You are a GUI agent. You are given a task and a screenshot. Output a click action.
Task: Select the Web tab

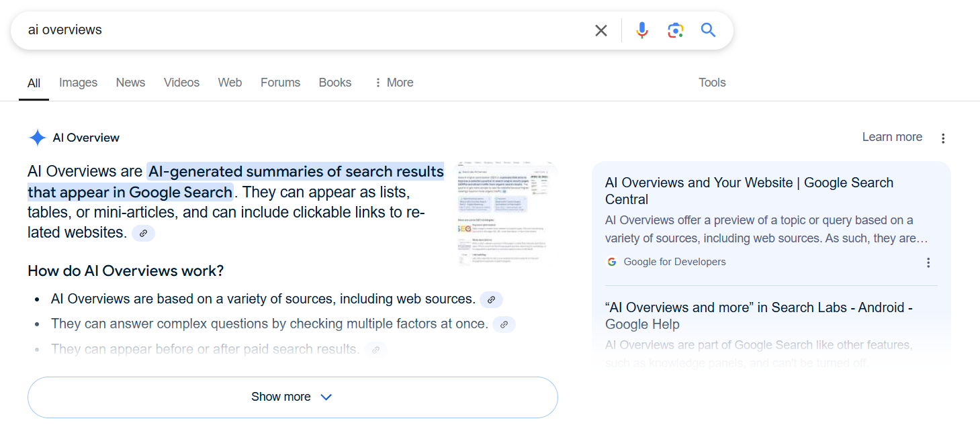230,83
